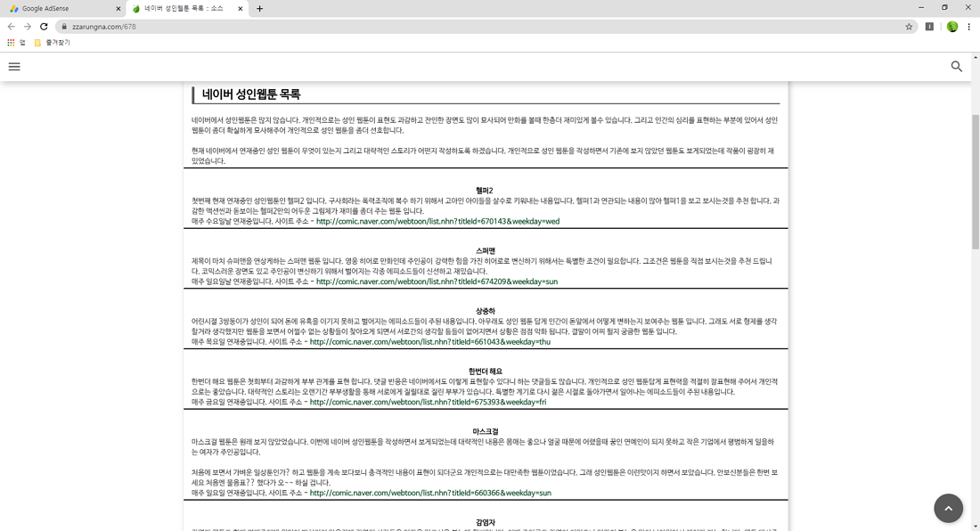The width and height of the screenshot is (980, 531).
Task: Open the 한번더 해요 link titleId=675393
Action: coord(428,403)
